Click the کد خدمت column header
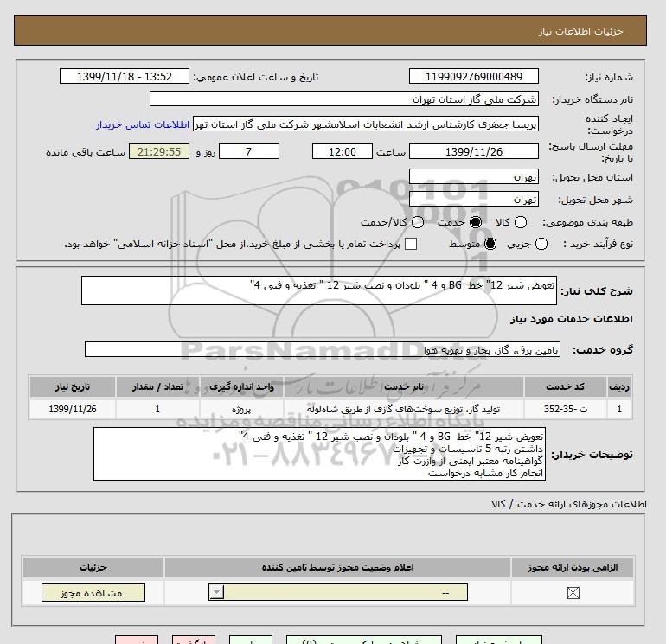Screen dimensions: 666x644 point(566,386)
